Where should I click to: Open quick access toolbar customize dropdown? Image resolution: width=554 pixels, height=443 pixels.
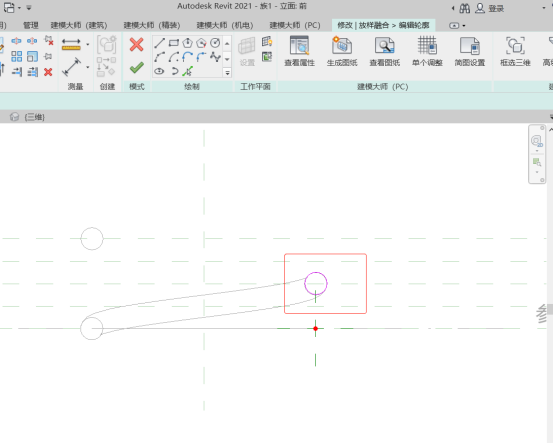coord(29,7)
